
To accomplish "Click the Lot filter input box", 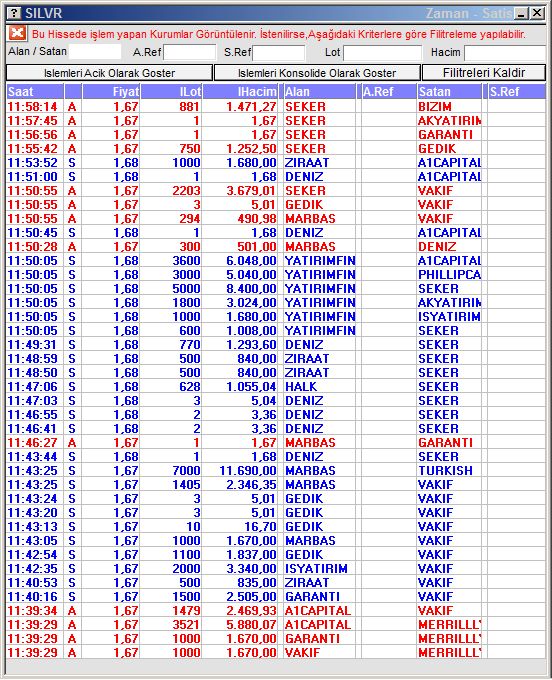I will point(382,53).
